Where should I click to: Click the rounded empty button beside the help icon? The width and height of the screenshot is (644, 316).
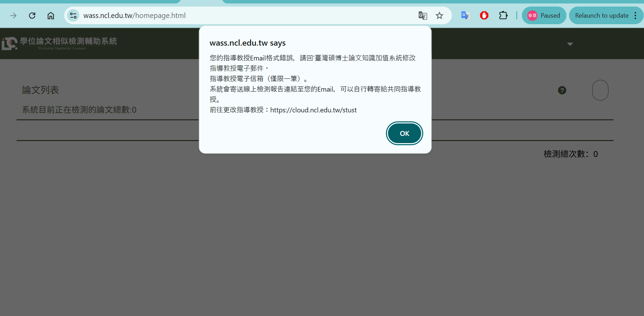pyautogui.click(x=600, y=90)
